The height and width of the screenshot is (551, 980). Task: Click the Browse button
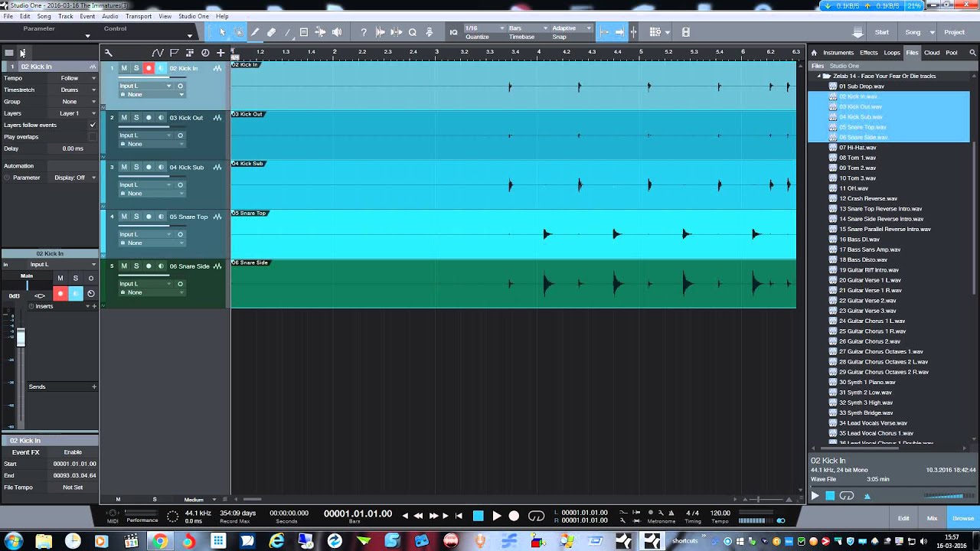pos(963,518)
